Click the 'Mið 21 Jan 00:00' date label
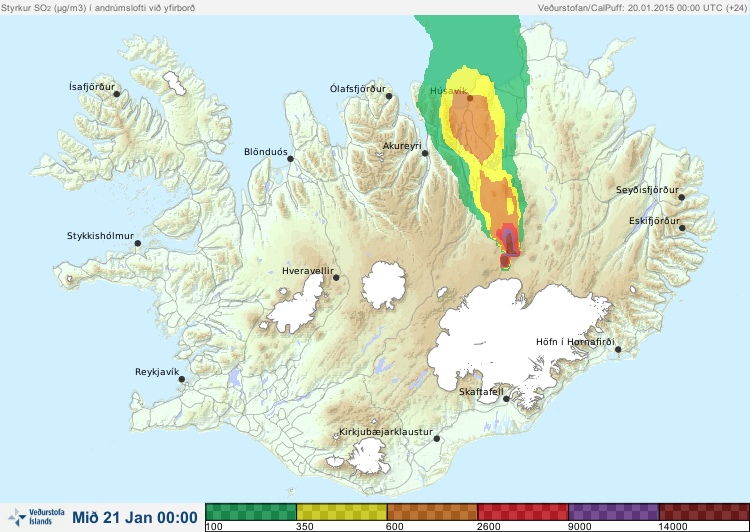The image size is (750, 532). [135, 517]
